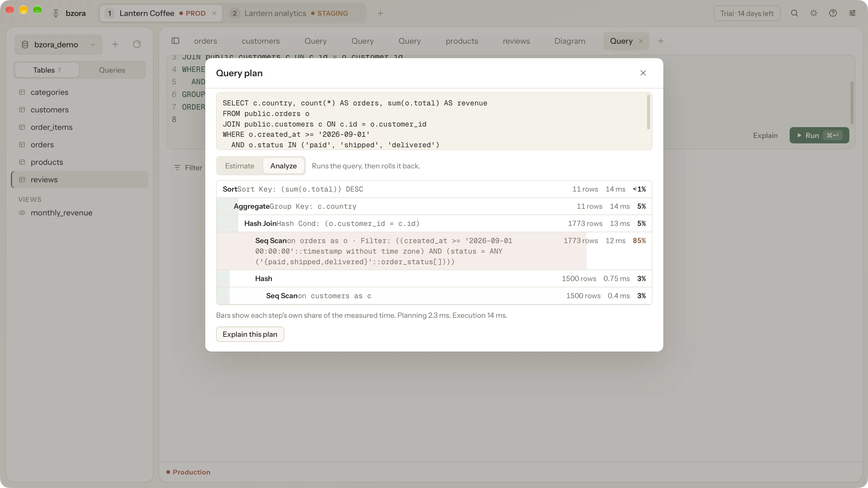Switch to Queries tab in sidebar

(x=112, y=70)
